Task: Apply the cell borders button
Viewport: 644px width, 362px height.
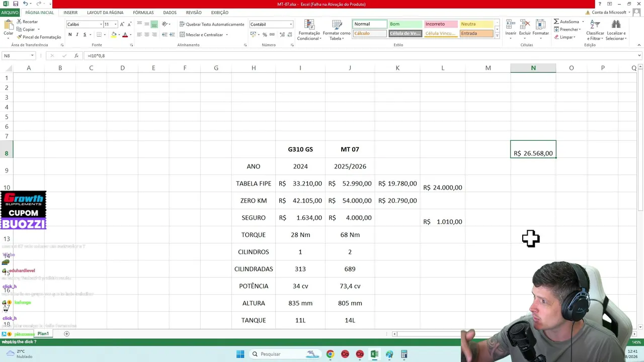Action: point(99,35)
